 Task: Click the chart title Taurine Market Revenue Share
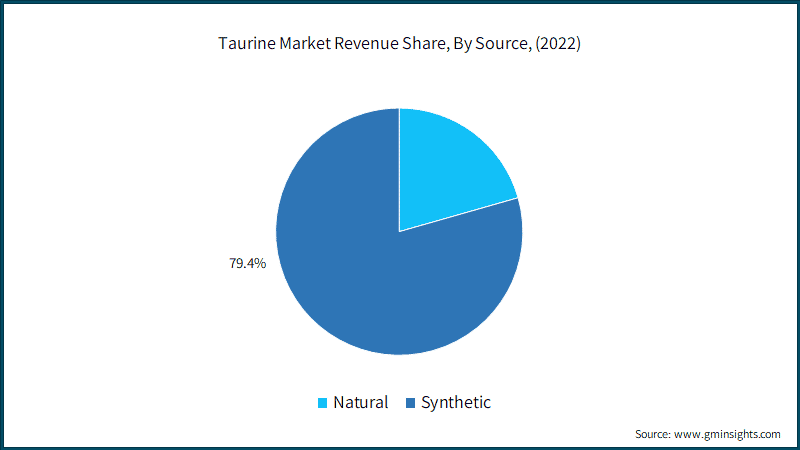click(x=399, y=43)
